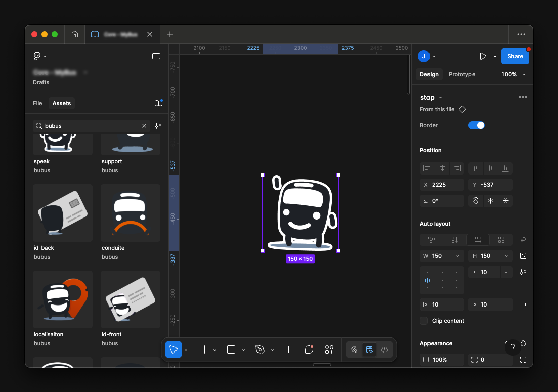Switch to the Design tab
The width and height of the screenshot is (558, 392).
[x=429, y=74]
